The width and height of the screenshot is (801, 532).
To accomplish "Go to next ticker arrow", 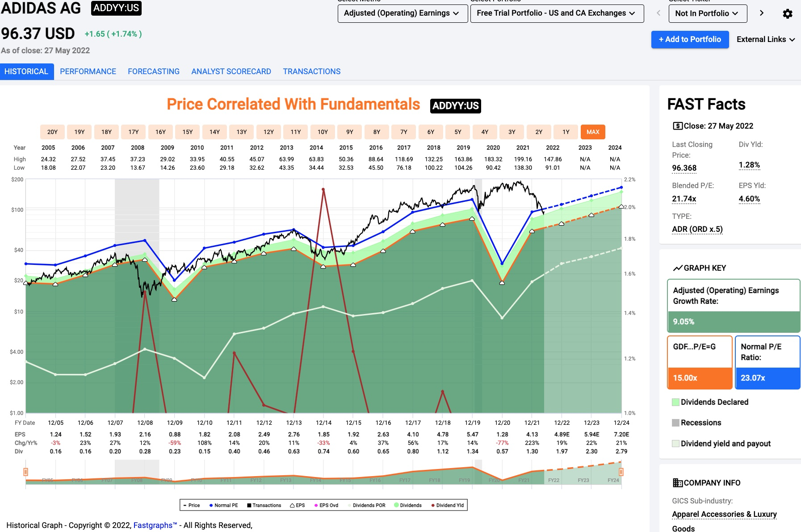I will click(762, 13).
